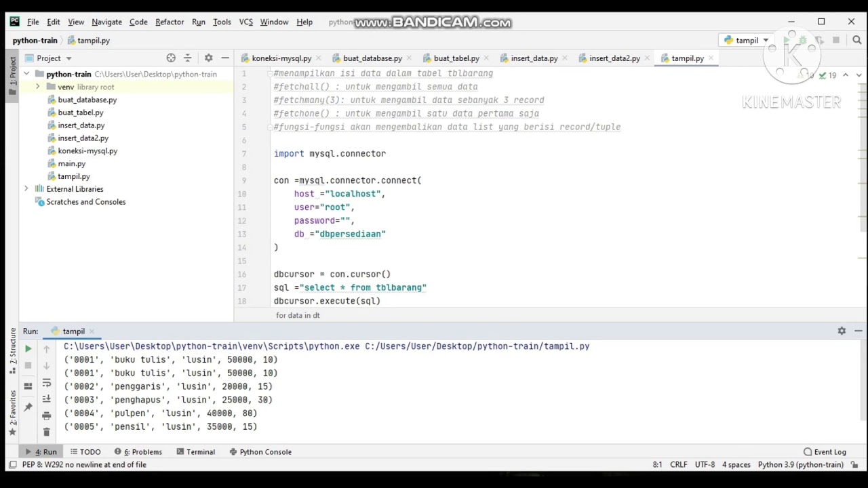The height and width of the screenshot is (488, 868).
Task: Toggle tool window quick access icon
Action: tap(12, 465)
